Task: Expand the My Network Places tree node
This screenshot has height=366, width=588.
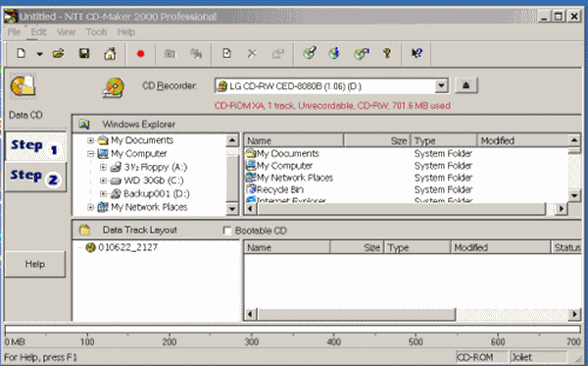Action: pyautogui.click(x=90, y=207)
